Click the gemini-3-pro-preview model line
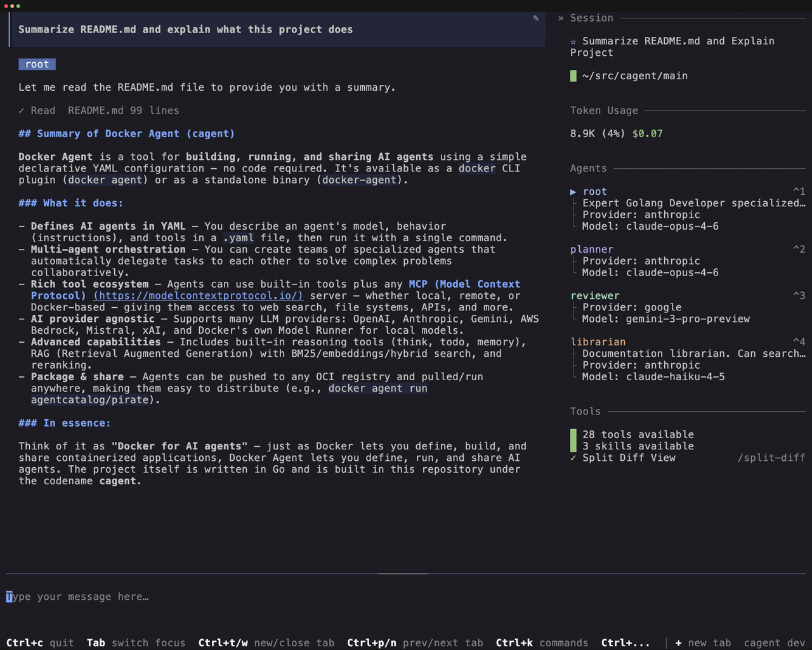The height and width of the screenshot is (650, 812). 666,319
